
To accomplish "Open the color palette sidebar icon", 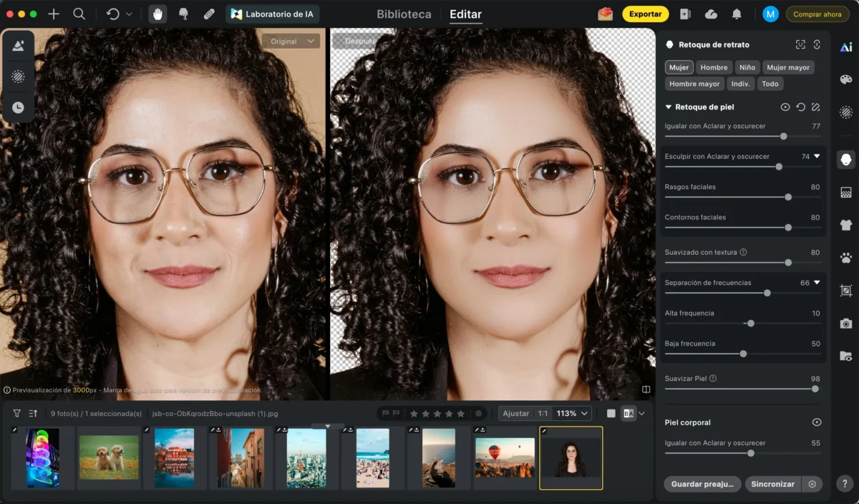I will point(846,79).
